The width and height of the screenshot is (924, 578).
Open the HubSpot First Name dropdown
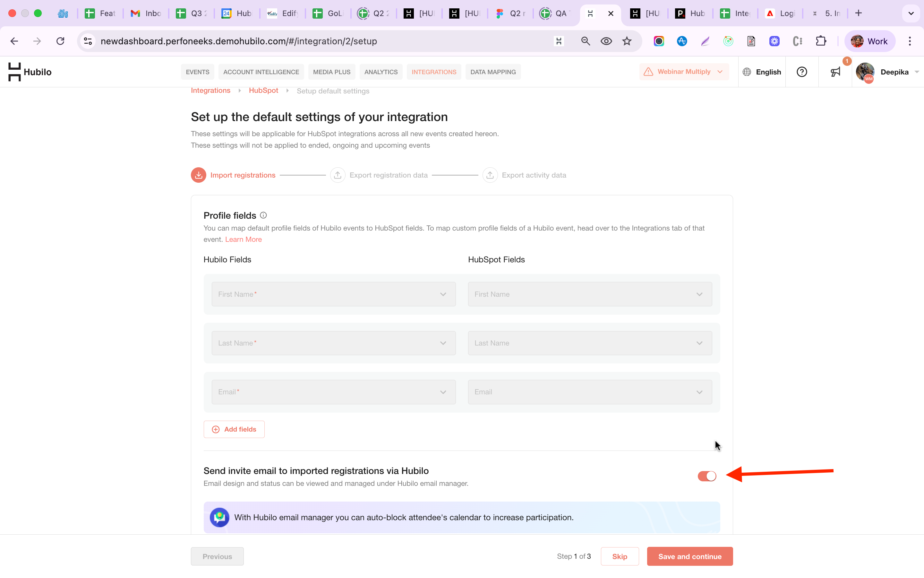click(589, 294)
